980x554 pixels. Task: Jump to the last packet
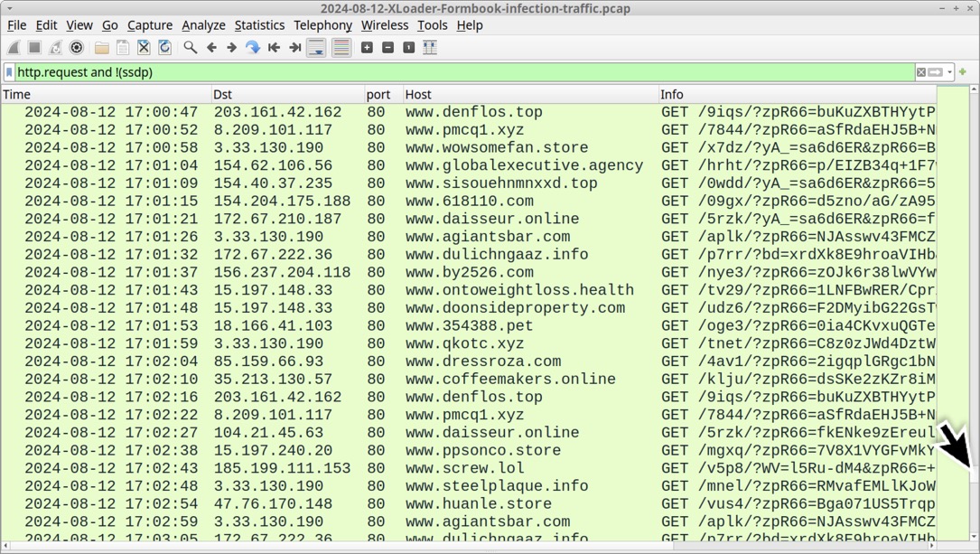click(295, 48)
